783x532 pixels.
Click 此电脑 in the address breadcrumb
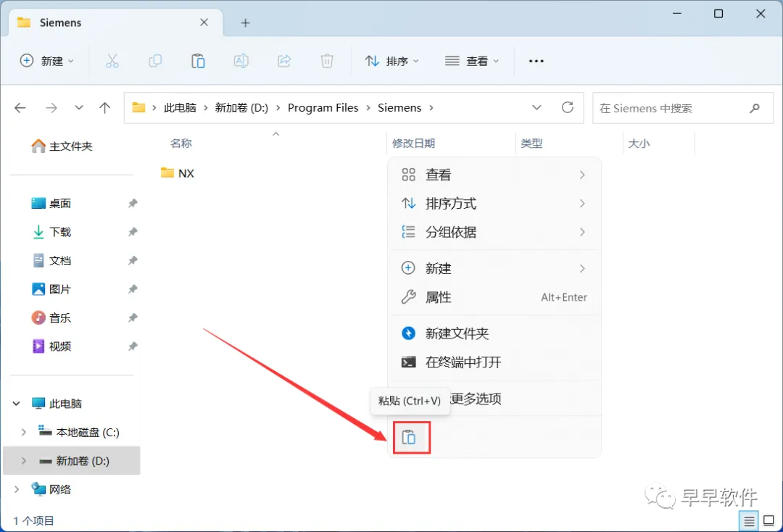181,108
